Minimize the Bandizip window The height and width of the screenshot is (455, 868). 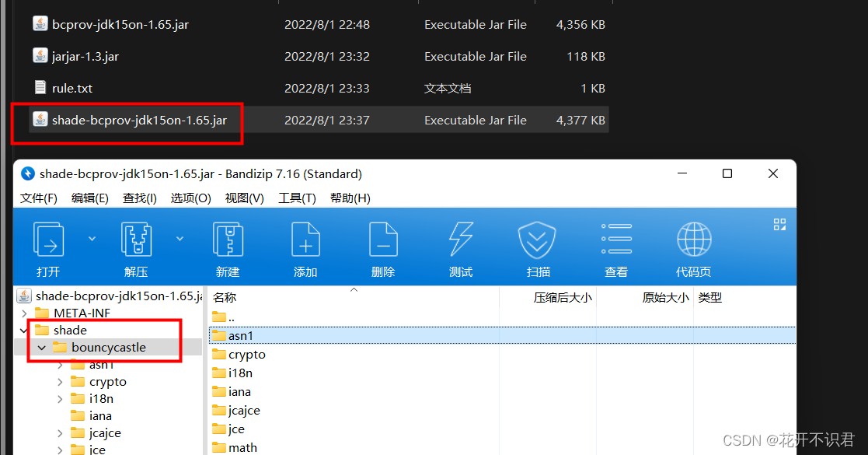click(682, 173)
